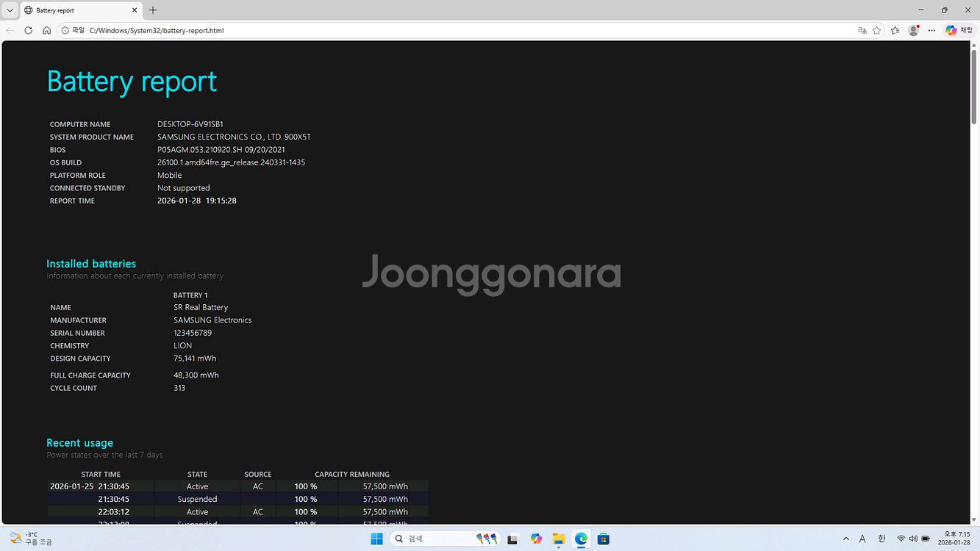Click the address bar URL field

point(294,30)
